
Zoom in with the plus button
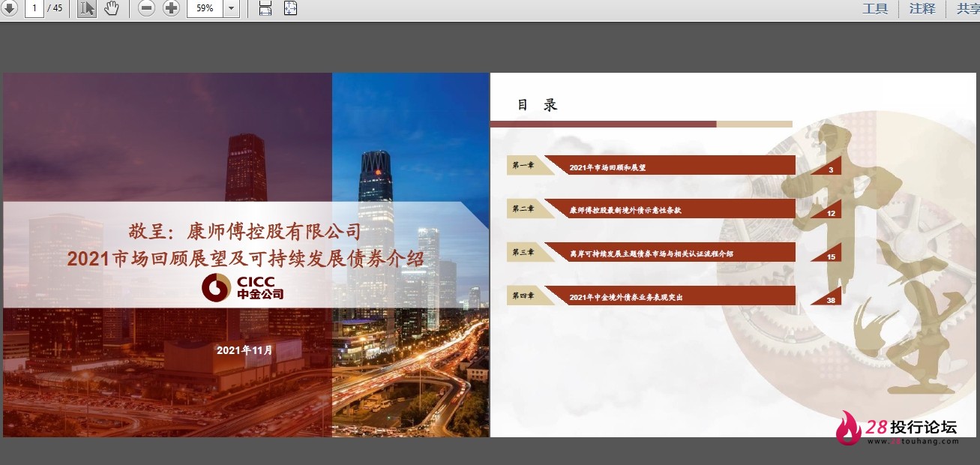tap(172, 8)
